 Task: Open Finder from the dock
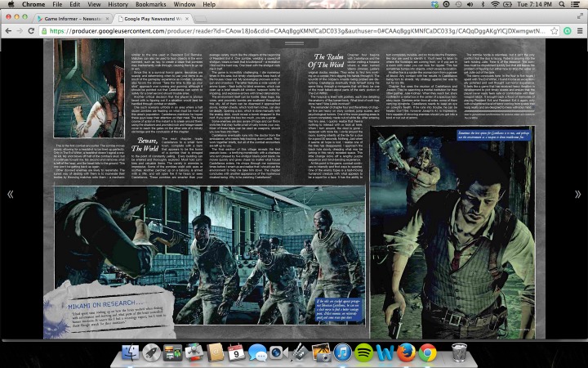pyautogui.click(x=131, y=353)
